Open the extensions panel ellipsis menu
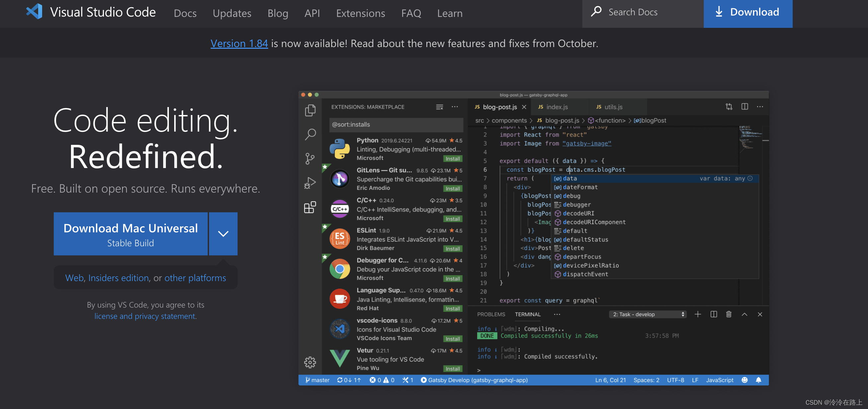This screenshot has height=409, width=868. point(455,107)
